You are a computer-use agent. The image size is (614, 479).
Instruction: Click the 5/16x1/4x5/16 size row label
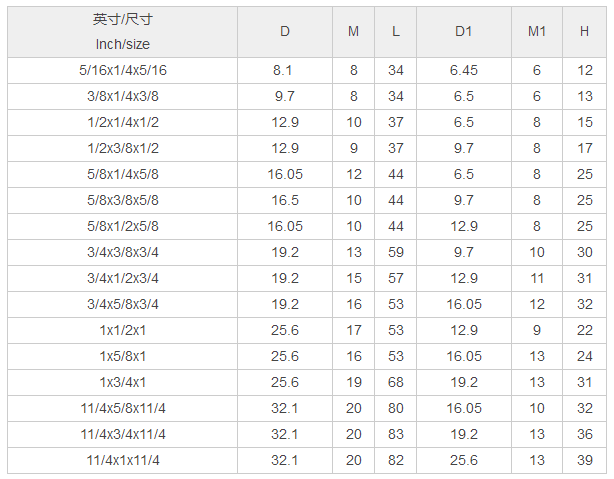point(122,71)
